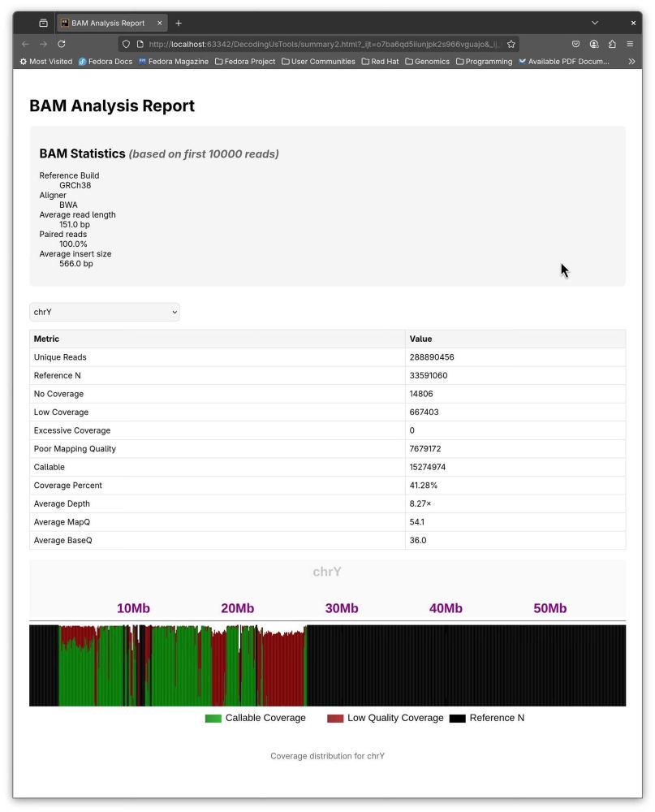The height and width of the screenshot is (812, 655).
Task: Open the Pocket save icon
Action: click(575, 44)
